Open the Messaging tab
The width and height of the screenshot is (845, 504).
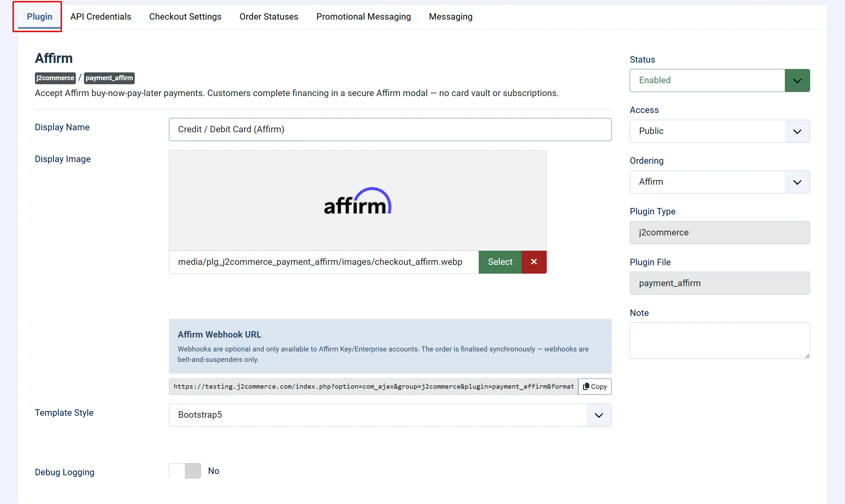tap(450, 16)
